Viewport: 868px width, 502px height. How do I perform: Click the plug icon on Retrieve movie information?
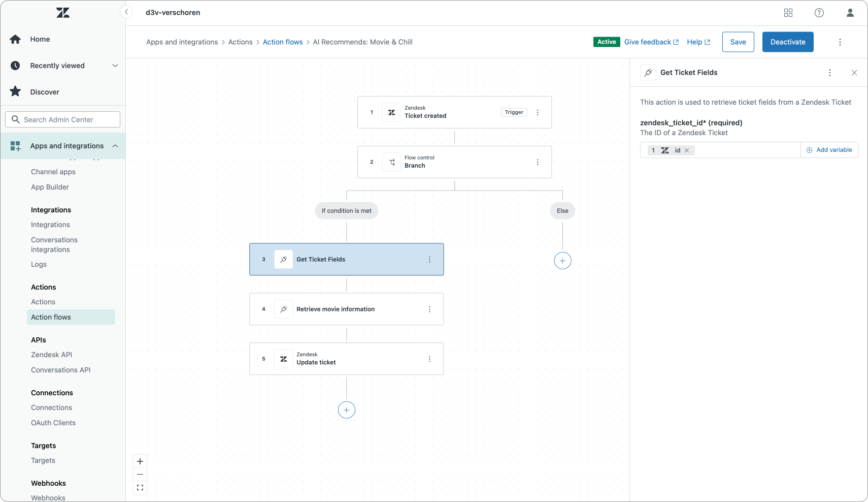point(284,309)
